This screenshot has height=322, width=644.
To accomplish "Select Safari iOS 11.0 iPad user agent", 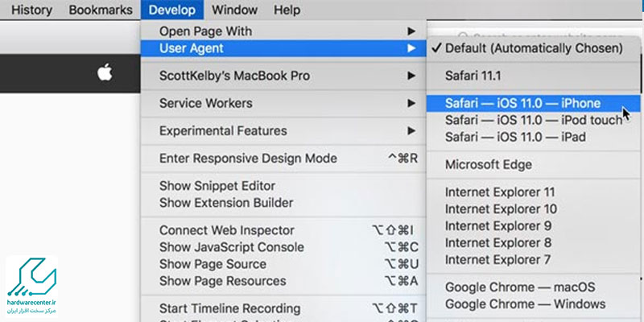I will (533, 137).
